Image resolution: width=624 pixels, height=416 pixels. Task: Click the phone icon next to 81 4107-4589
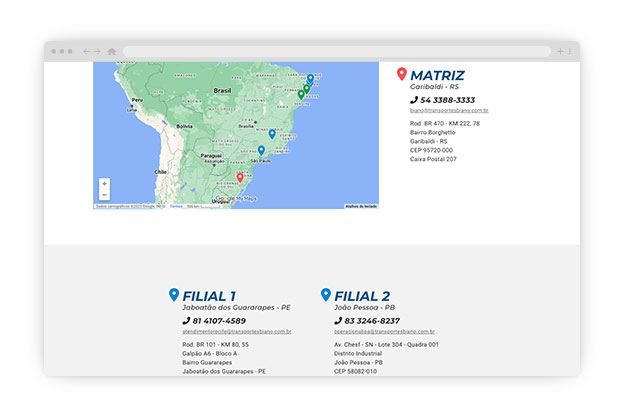(186, 321)
